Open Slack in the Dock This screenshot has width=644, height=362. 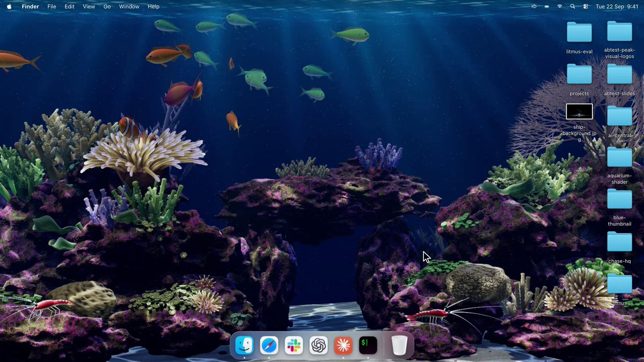coord(294,345)
